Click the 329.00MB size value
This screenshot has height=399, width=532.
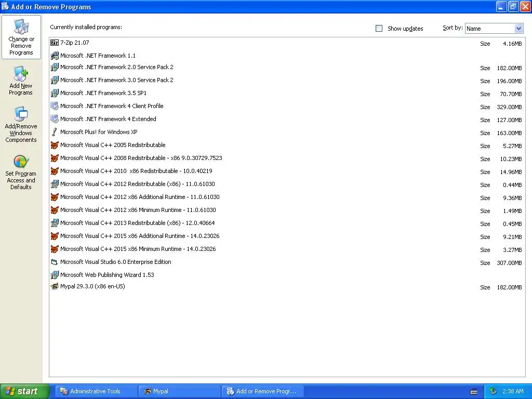click(509, 107)
